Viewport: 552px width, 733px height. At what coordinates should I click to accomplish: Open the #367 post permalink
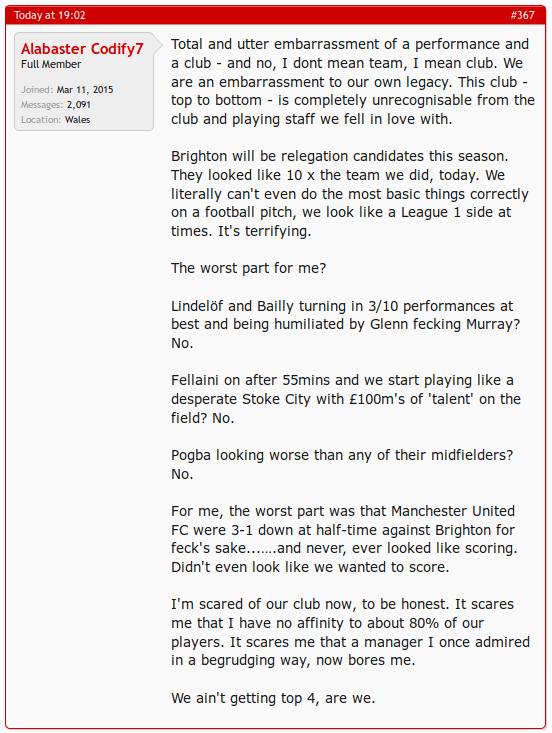tap(522, 15)
